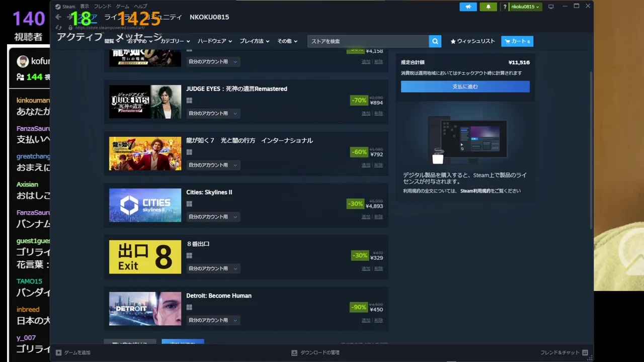
Task: Expand the プレイ方法 store menu
Action: (x=255, y=41)
